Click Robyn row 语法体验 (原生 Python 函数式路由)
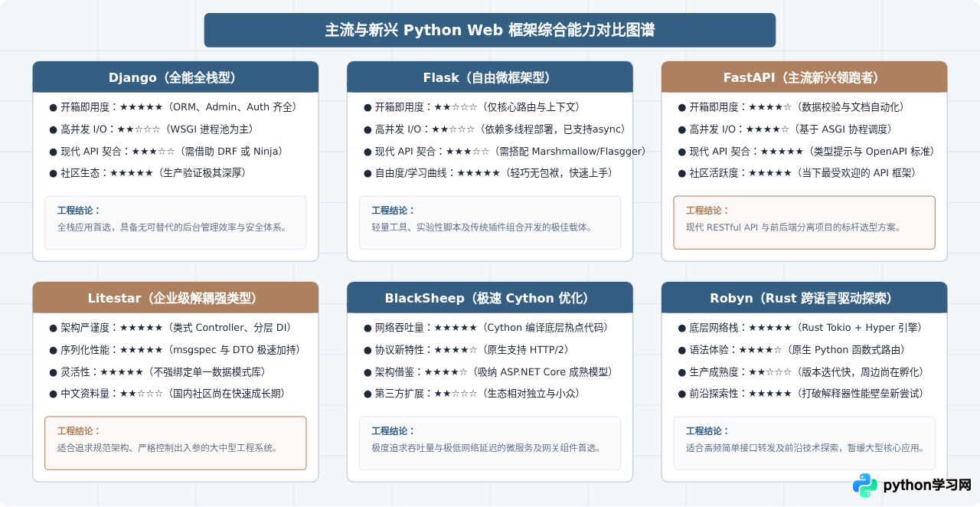This screenshot has height=507, width=980. (x=795, y=350)
